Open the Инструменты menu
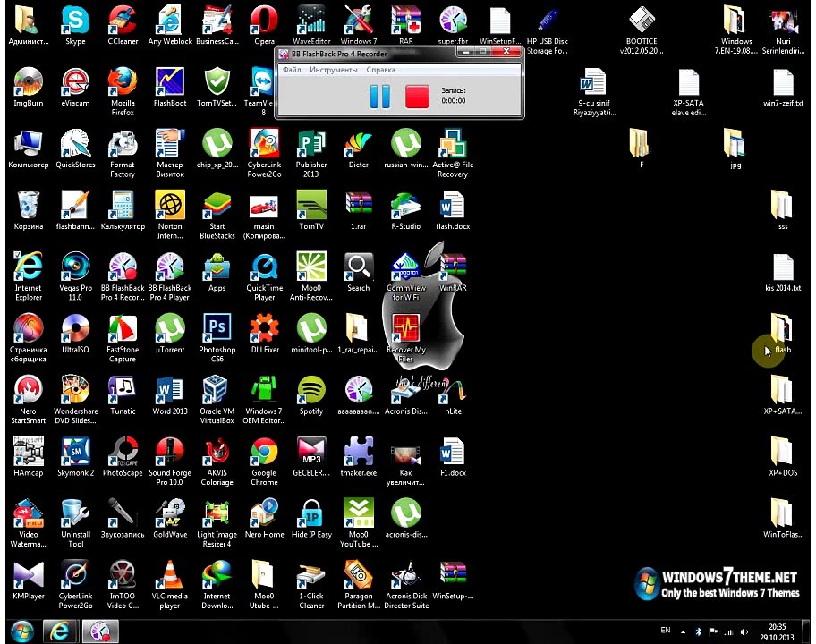This screenshot has width=816, height=644. point(333,70)
